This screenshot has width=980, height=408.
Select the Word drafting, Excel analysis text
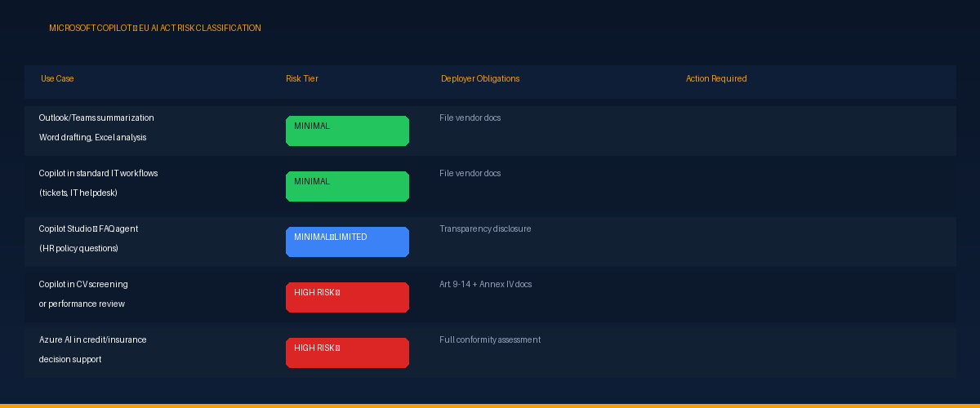93,137
